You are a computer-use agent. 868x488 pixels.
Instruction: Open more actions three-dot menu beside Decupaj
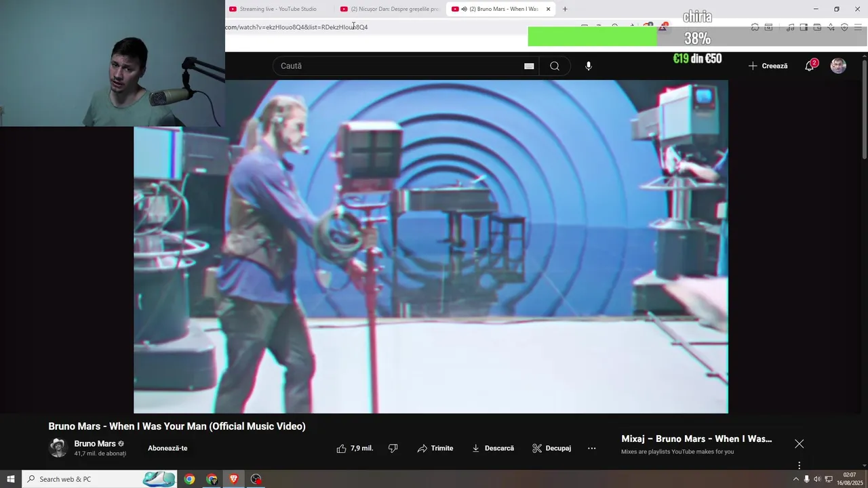point(591,448)
